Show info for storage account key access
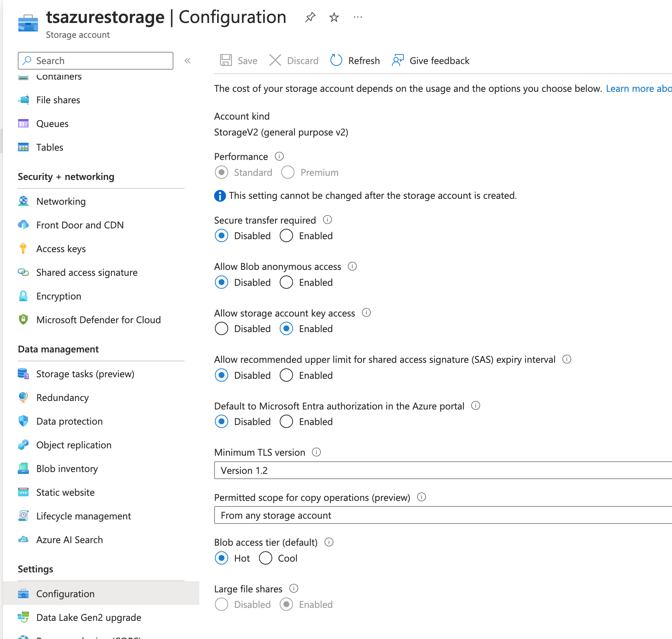 click(x=366, y=313)
